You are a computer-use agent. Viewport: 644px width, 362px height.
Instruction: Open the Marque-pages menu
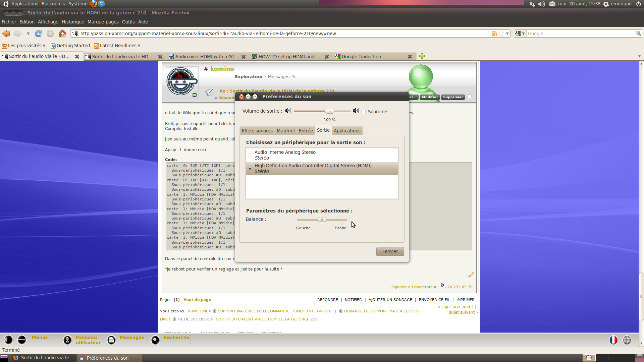click(x=103, y=22)
